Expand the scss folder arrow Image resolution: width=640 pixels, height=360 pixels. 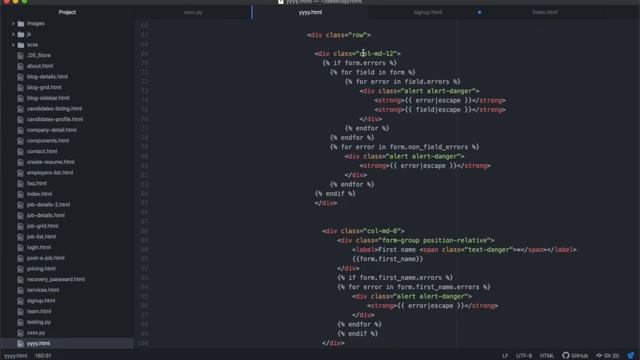13,45
